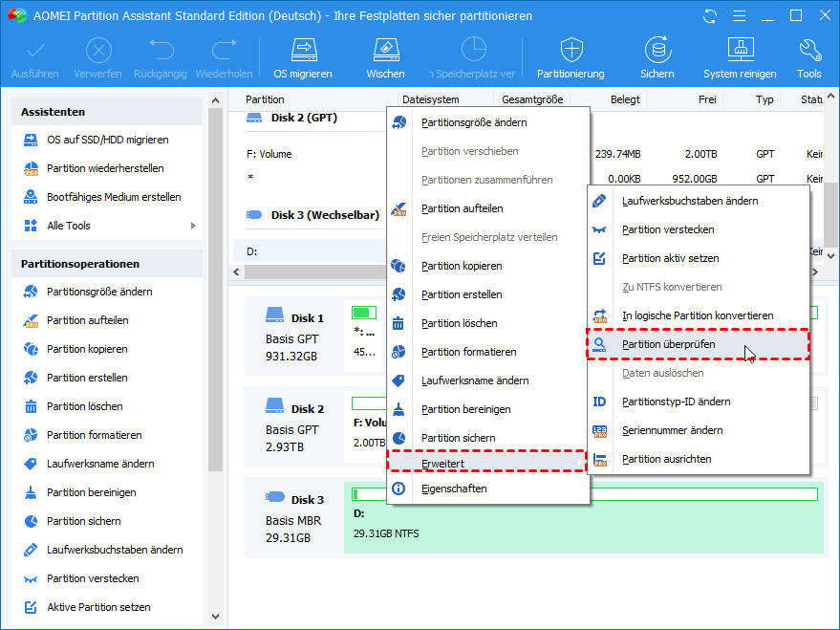
Task: Select OS auf SSD/HDD migrieren in sidebar
Action: [x=107, y=140]
